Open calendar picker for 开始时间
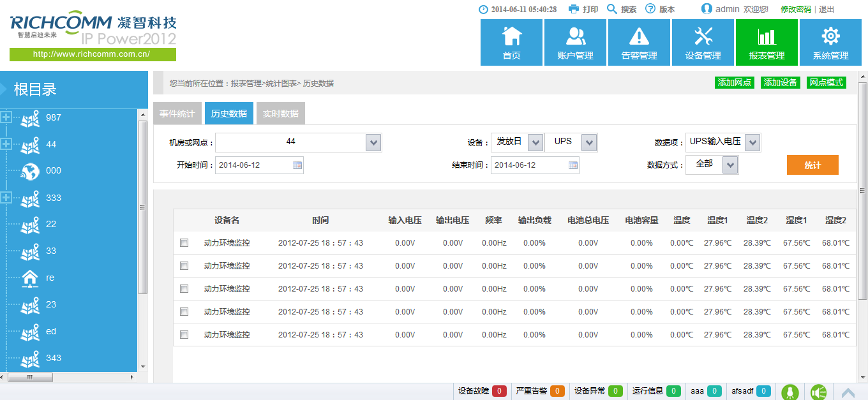 tap(297, 165)
